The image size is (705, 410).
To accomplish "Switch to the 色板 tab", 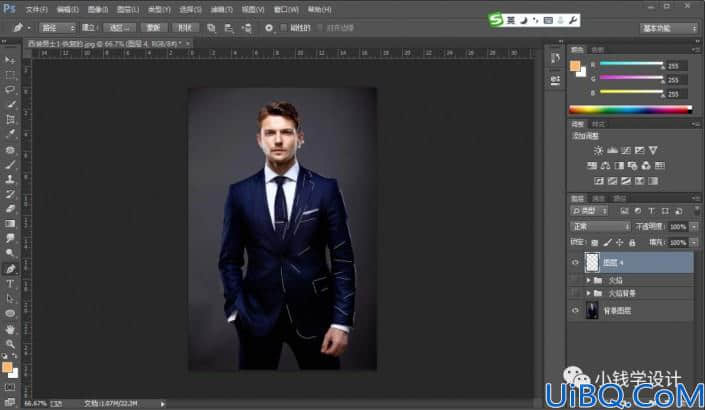I will (597, 49).
